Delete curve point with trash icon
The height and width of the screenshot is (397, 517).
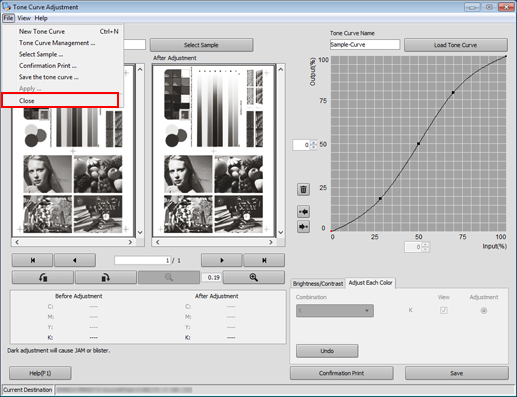303,189
